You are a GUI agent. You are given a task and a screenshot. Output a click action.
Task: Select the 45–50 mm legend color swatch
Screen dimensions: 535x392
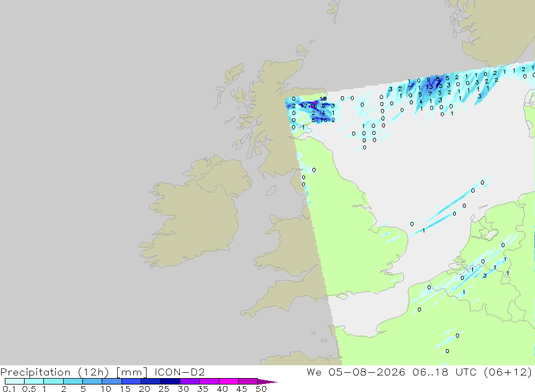pos(248,381)
